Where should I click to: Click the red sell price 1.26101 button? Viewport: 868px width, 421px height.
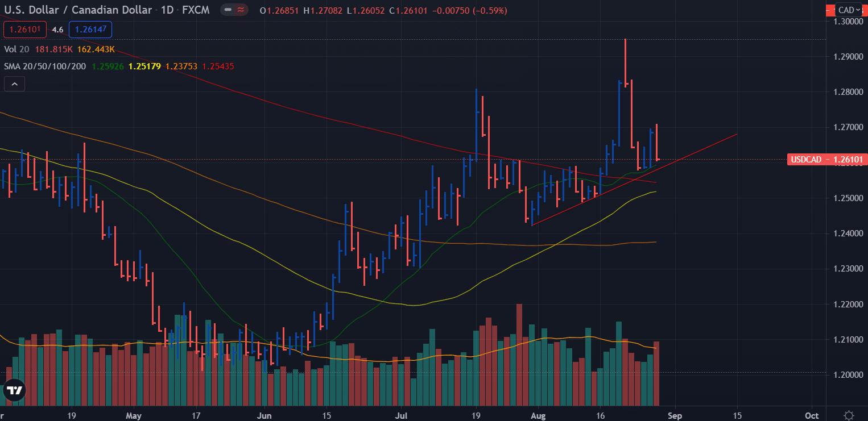click(x=25, y=30)
